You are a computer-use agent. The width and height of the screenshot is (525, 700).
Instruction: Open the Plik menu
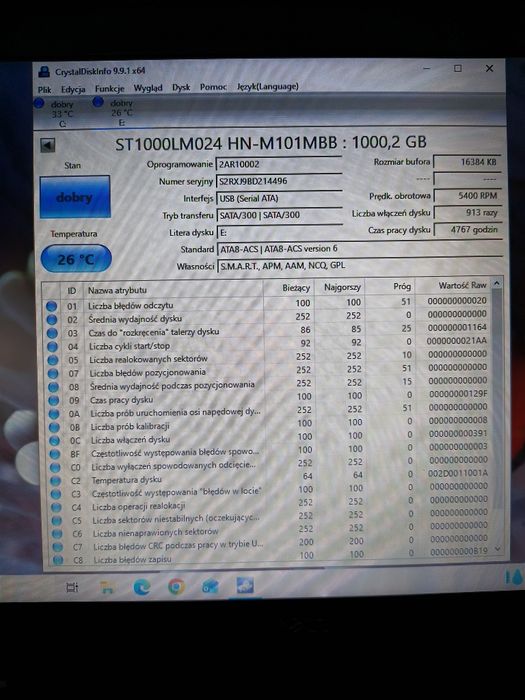click(x=44, y=90)
